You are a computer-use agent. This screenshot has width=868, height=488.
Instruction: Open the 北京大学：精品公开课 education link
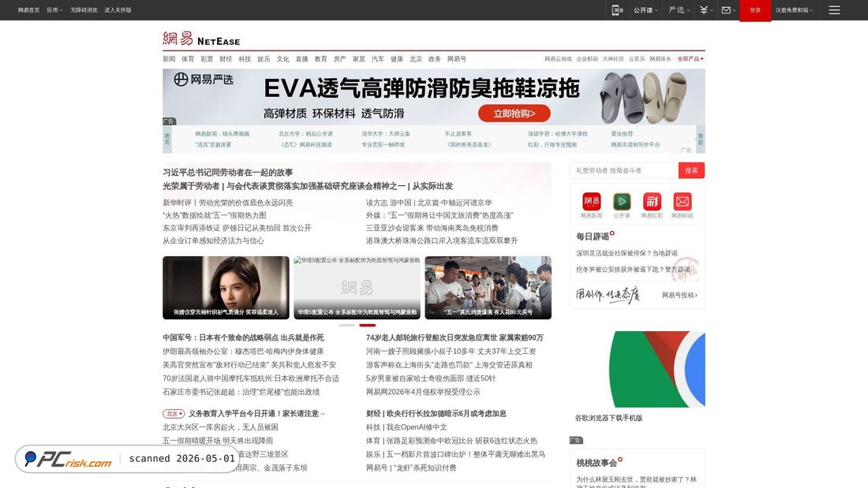coord(305,134)
